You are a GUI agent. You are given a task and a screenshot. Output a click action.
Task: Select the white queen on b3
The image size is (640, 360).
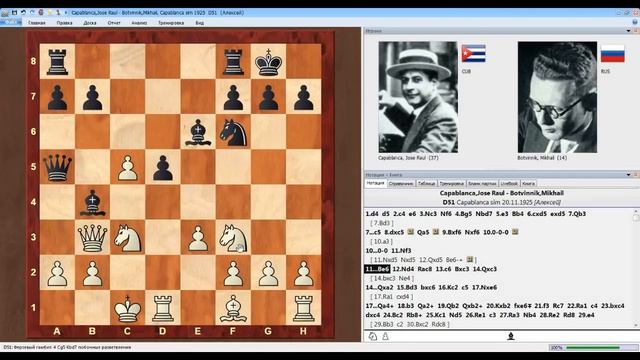pos(92,238)
